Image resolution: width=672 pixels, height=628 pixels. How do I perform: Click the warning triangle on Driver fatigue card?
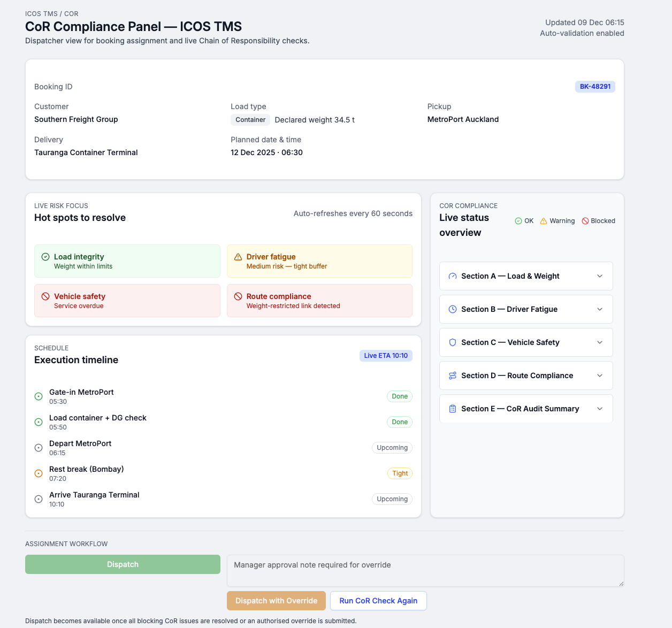click(x=238, y=257)
